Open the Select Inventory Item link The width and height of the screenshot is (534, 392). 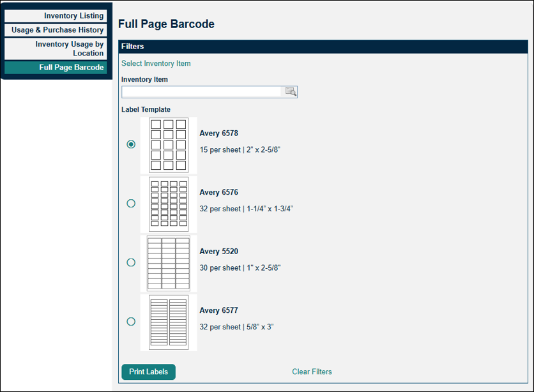[x=155, y=63]
